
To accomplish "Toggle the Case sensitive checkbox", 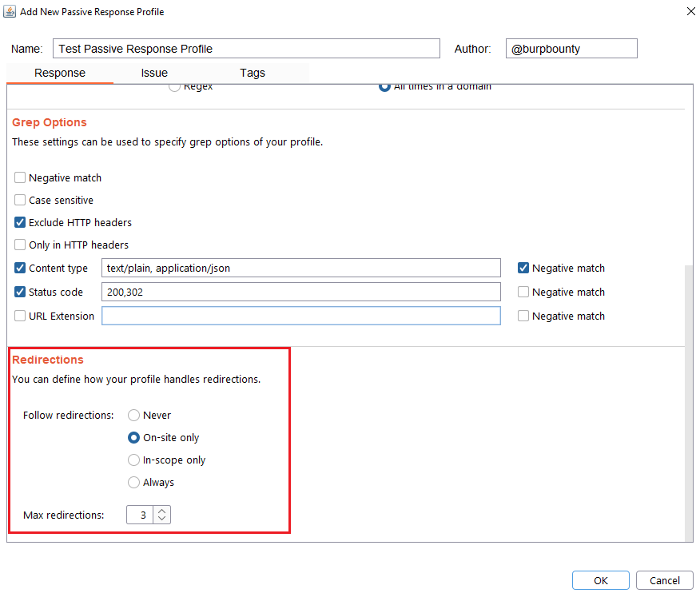I will pyautogui.click(x=20, y=200).
